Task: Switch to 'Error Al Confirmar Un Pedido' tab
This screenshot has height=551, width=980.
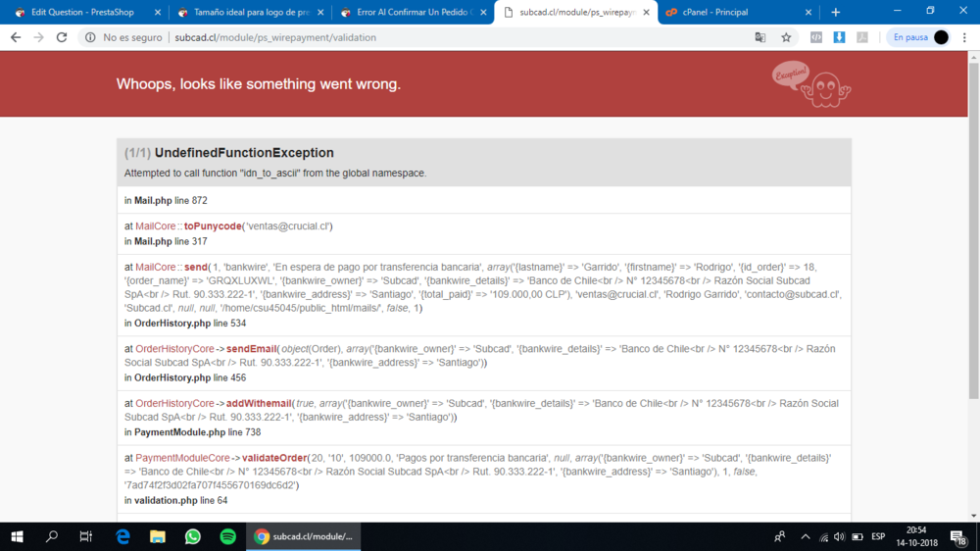Action: point(415,12)
